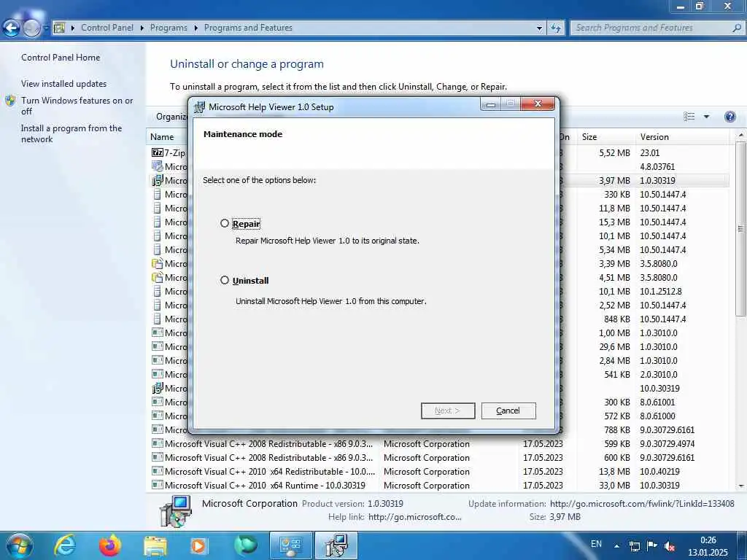
Task: Expand the arrow after Control Panel breadcrumb
Action: tap(142, 28)
